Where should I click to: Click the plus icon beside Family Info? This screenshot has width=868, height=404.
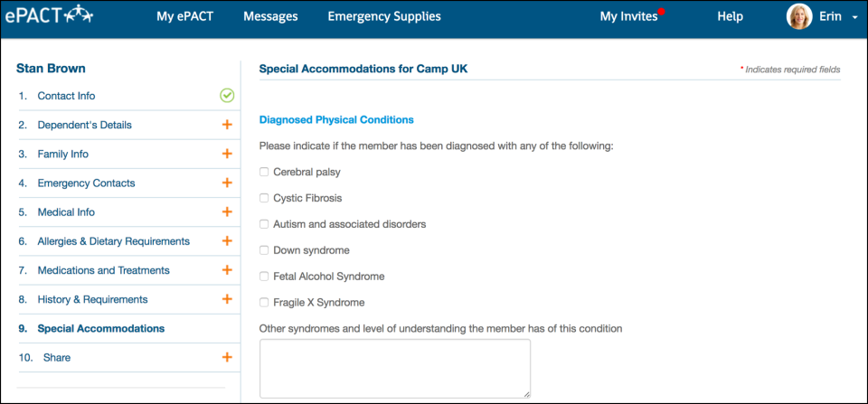click(227, 154)
